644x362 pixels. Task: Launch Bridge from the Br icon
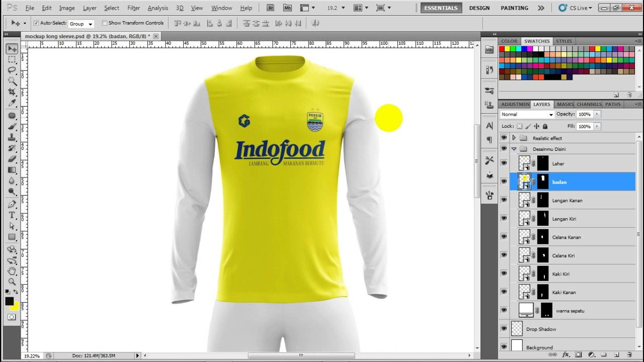tap(271, 8)
